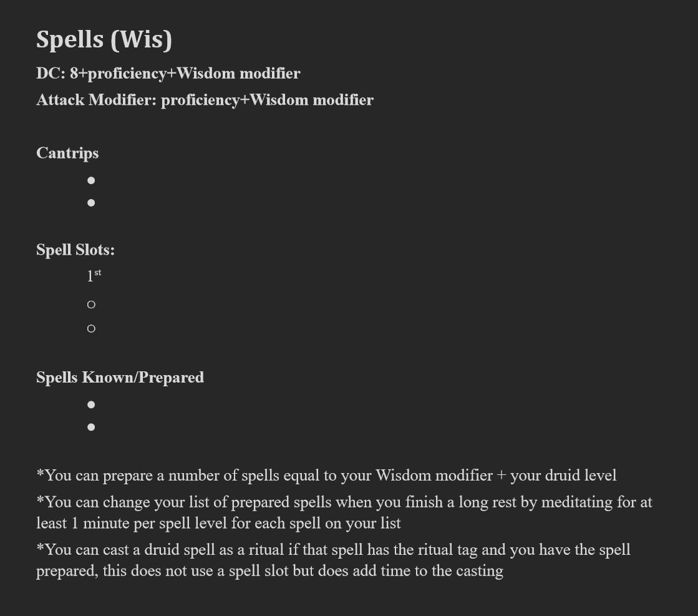
Task: Click the line starting 'least 1 minute per spell level'
Action: [x=218, y=523]
